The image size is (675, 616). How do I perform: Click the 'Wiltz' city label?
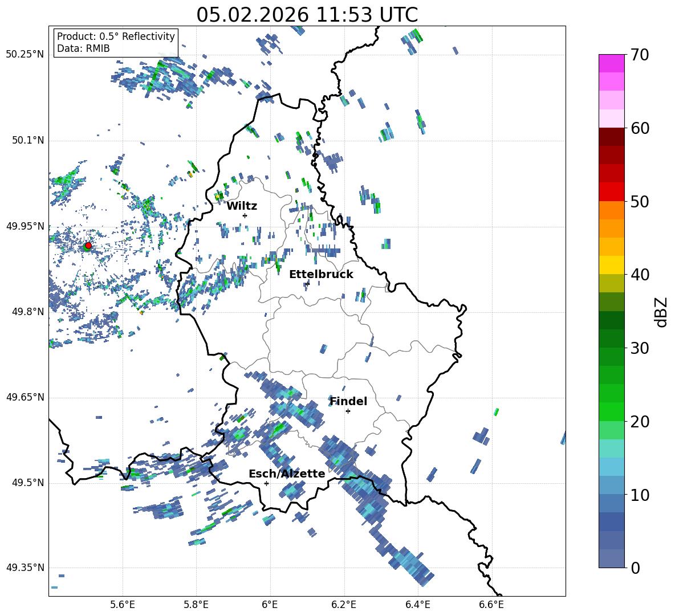[242, 206]
